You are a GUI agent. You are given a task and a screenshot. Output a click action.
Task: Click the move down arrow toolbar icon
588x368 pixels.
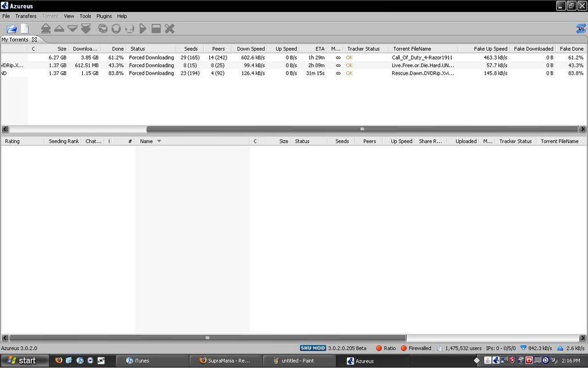(72, 29)
